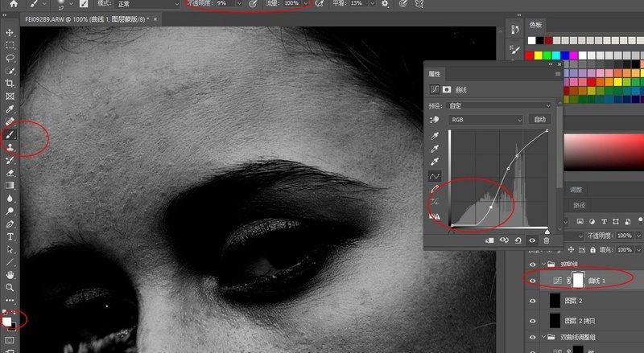Clip adjustment to layer below icon
The width and height of the screenshot is (644, 353).
click(489, 240)
